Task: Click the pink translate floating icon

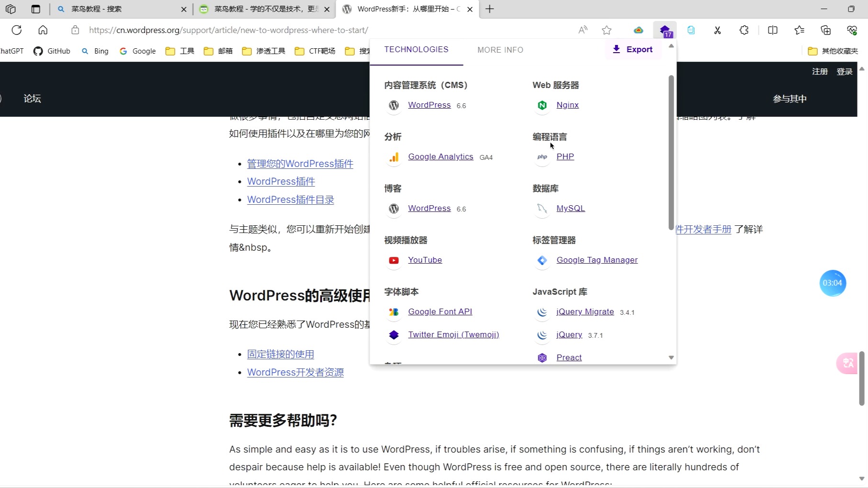Action: (x=848, y=363)
